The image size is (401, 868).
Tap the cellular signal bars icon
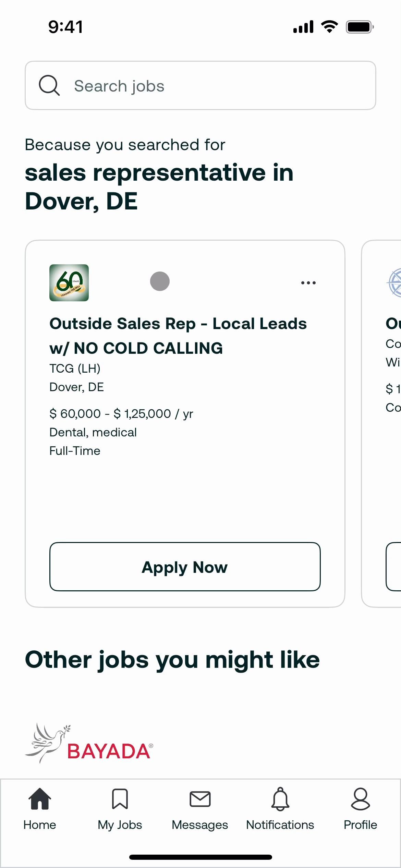[x=303, y=27]
